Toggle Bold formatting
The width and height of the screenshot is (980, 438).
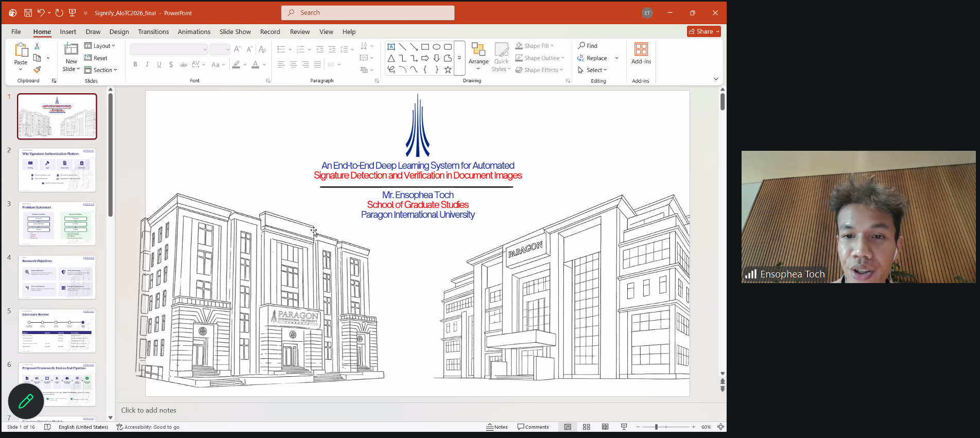[135, 64]
